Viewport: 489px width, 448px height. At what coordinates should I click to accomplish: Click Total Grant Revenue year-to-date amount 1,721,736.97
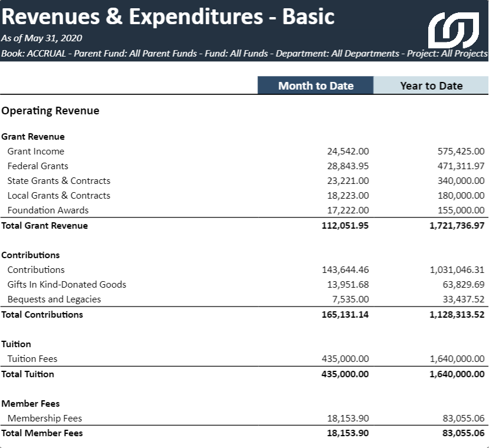click(x=457, y=226)
